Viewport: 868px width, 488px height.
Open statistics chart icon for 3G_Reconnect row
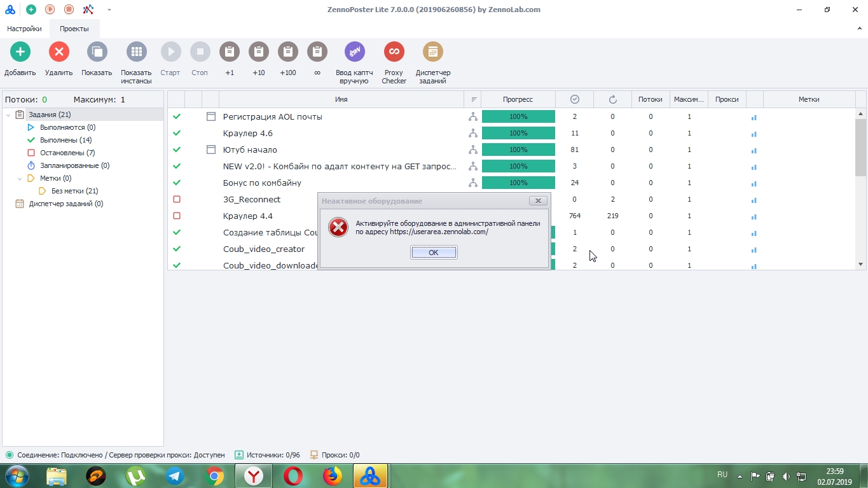[x=754, y=200]
